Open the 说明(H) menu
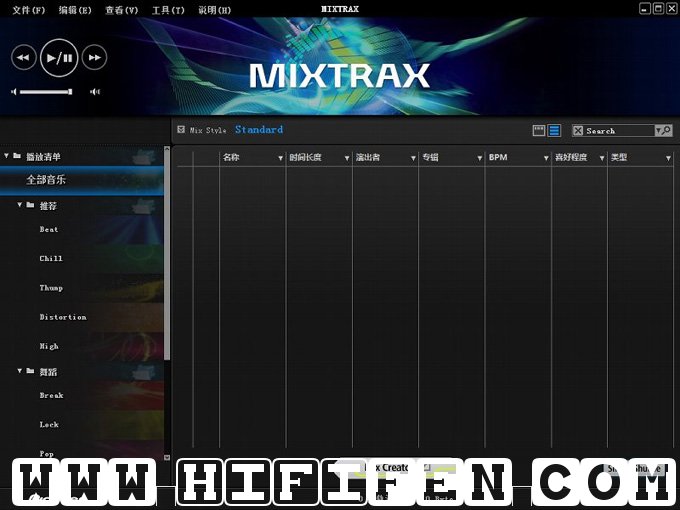680x510 pixels. (x=214, y=10)
